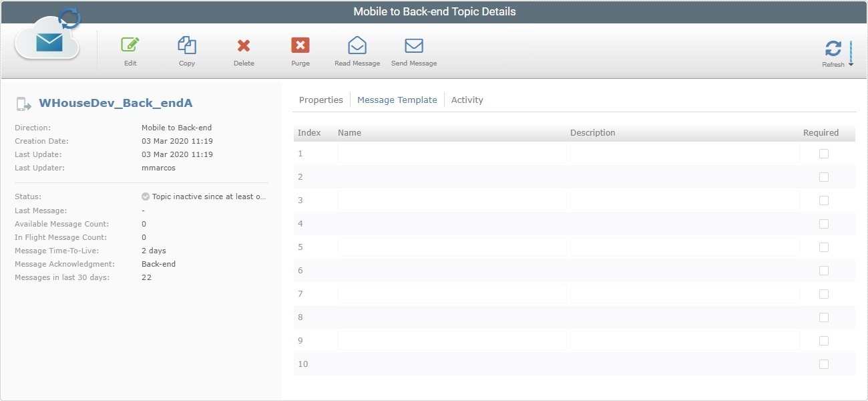Click the Refresh icon

pos(833,49)
